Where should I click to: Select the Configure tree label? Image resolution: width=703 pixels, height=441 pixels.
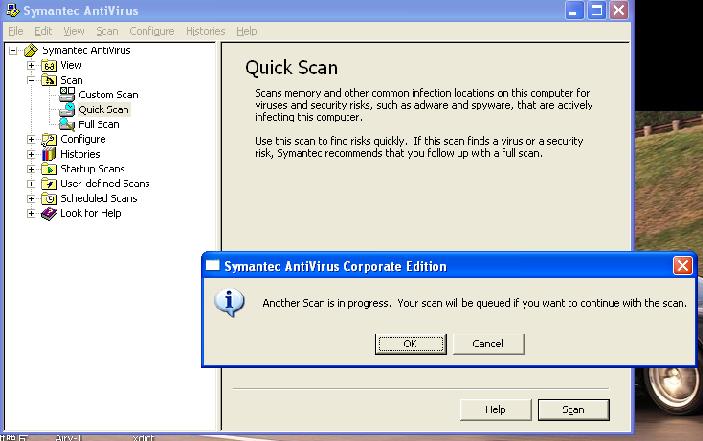83,139
